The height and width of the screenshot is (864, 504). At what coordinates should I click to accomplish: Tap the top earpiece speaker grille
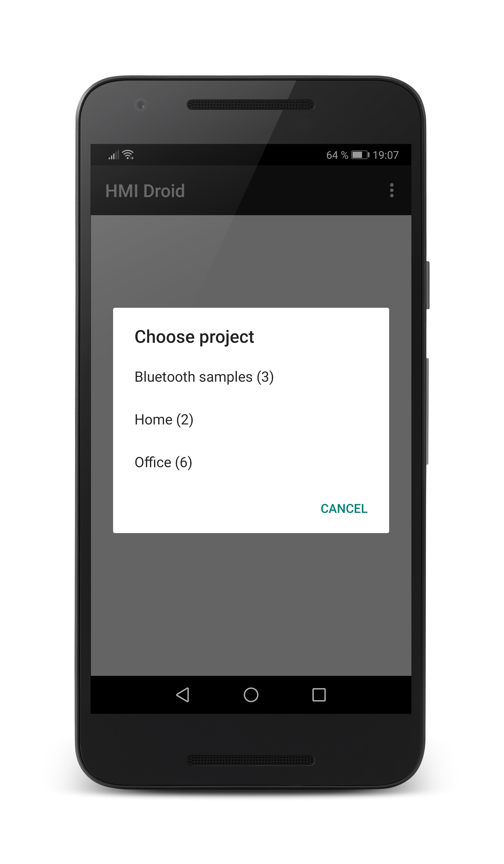coord(251,104)
